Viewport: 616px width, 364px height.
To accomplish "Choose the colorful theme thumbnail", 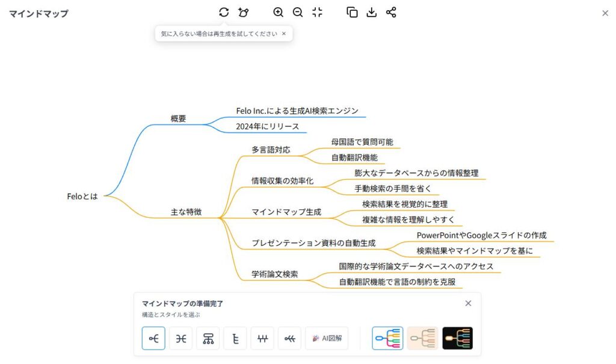I will (x=387, y=338).
